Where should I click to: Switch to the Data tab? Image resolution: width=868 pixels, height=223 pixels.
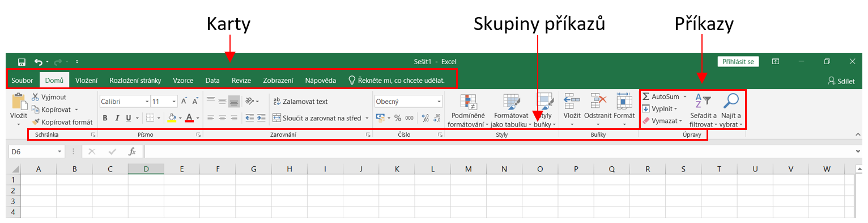tap(212, 81)
